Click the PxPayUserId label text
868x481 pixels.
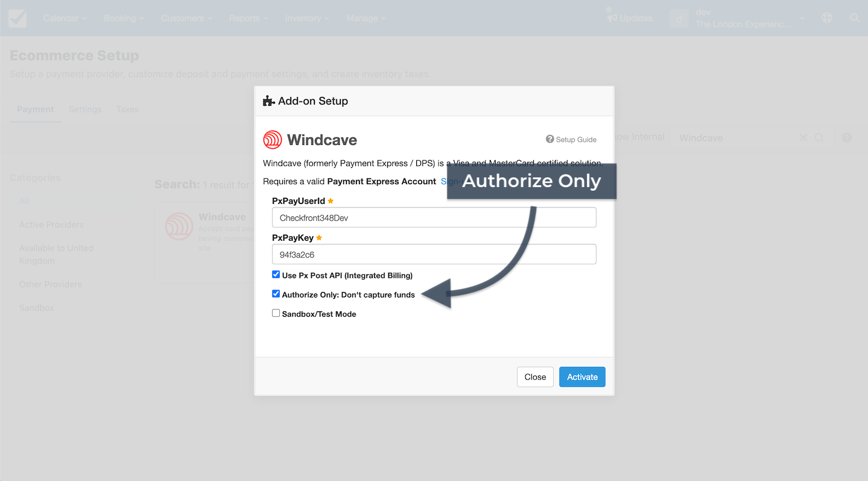point(299,201)
